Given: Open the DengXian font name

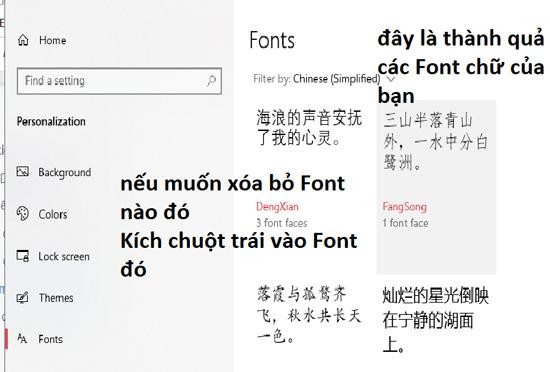Looking at the screenshot, I should point(277,207).
